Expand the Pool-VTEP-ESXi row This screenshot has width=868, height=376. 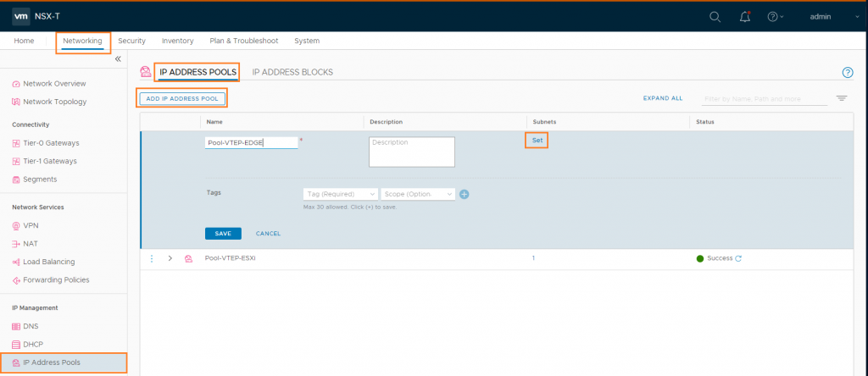tap(170, 258)
